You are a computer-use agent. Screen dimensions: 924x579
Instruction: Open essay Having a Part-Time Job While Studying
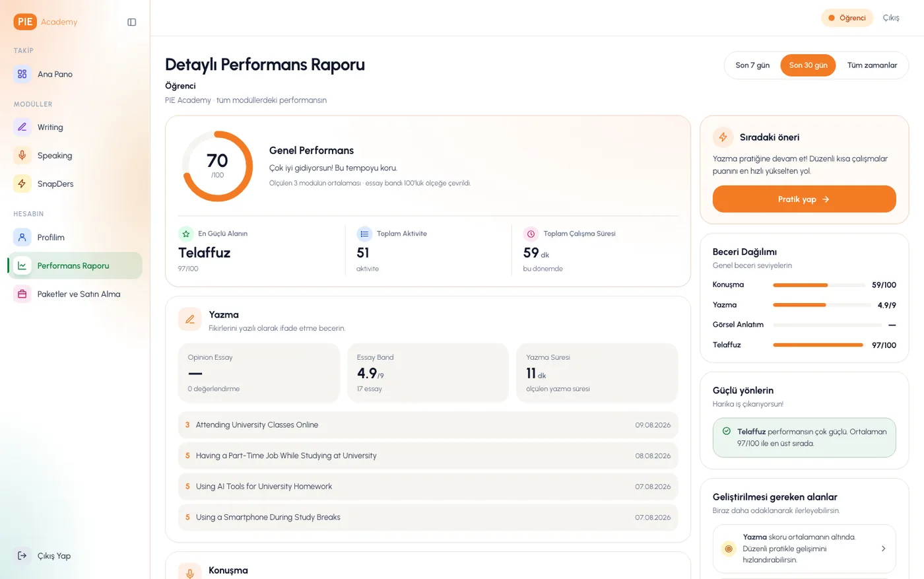coord(428,456)
